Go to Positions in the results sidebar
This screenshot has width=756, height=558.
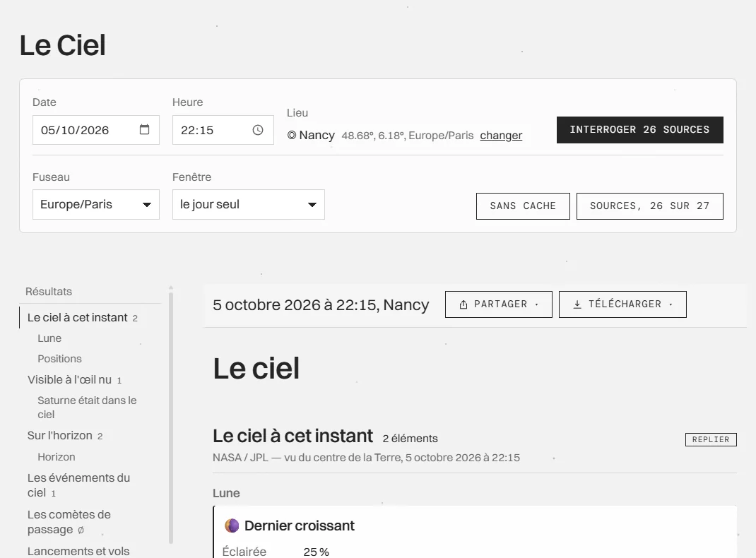(x=60, y=359)
